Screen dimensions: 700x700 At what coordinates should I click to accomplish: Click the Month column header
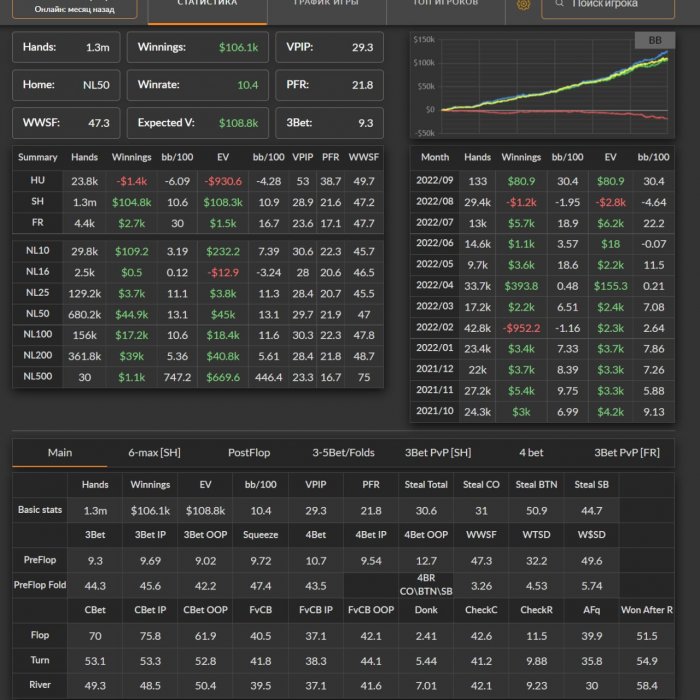pyautogui.click(x=435, y=157)
